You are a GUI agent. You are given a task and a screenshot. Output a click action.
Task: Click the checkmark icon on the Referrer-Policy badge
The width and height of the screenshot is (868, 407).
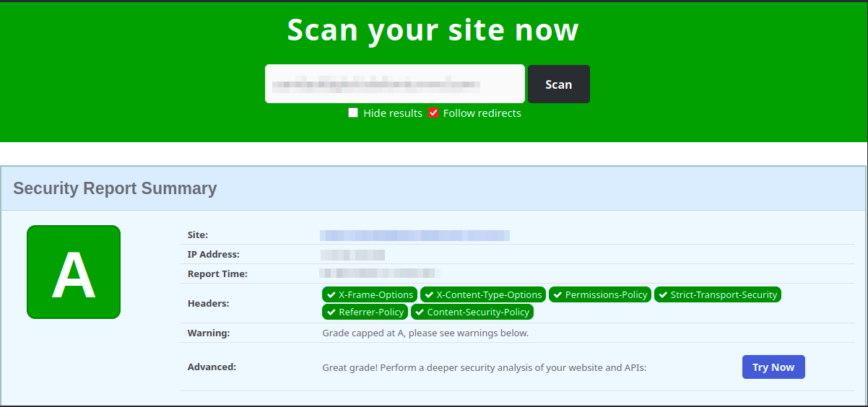(x=331, y=312)
